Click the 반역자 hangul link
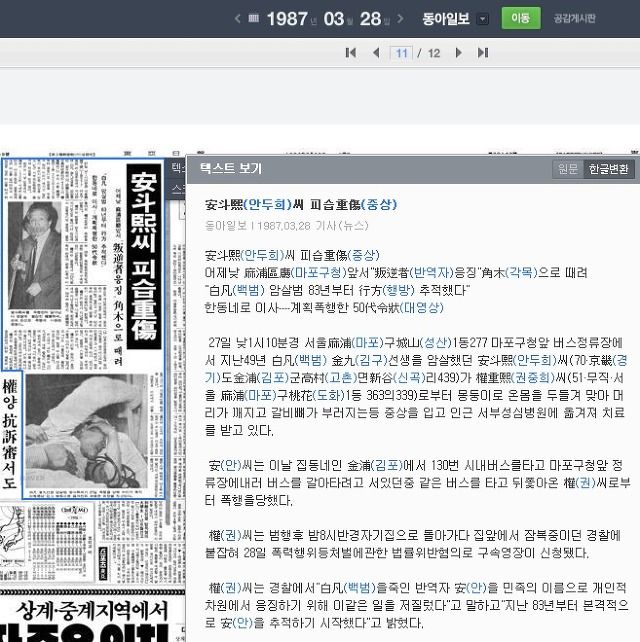 click(432, 273)
